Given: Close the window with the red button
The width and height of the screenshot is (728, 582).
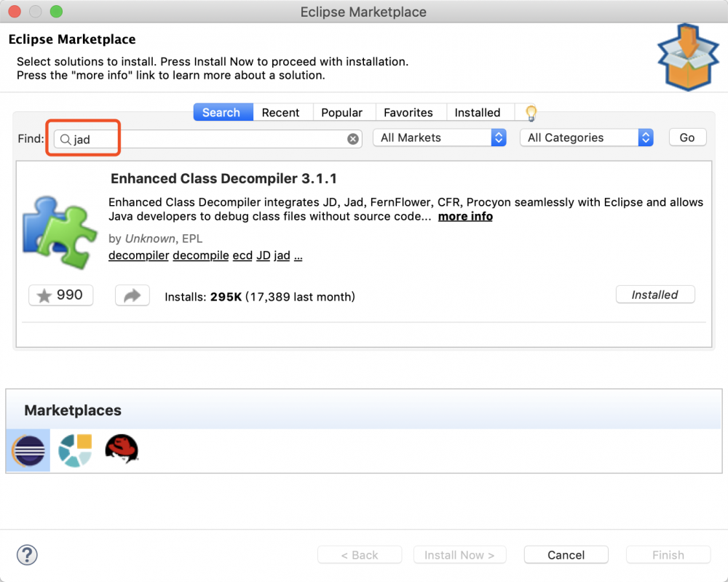Looking at the screenshot, I should pos(15,11).
